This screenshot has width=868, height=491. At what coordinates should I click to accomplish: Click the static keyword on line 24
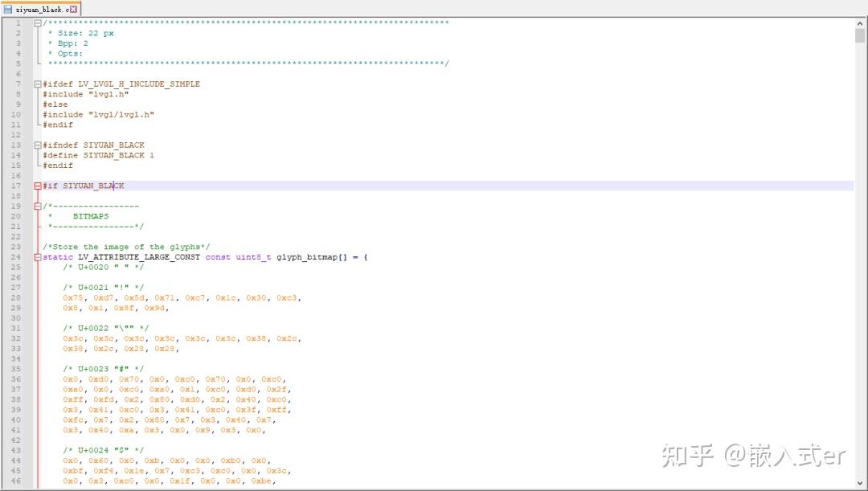click(x=58, y=257)
